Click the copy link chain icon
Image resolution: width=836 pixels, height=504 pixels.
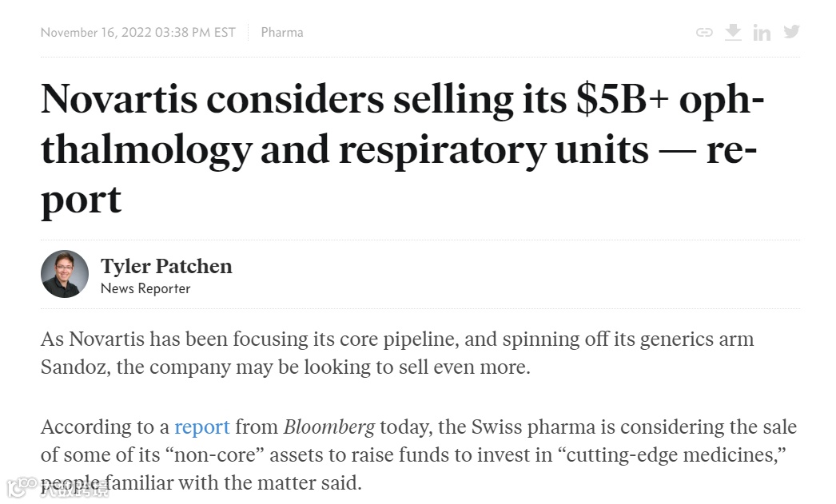[704, 33]
